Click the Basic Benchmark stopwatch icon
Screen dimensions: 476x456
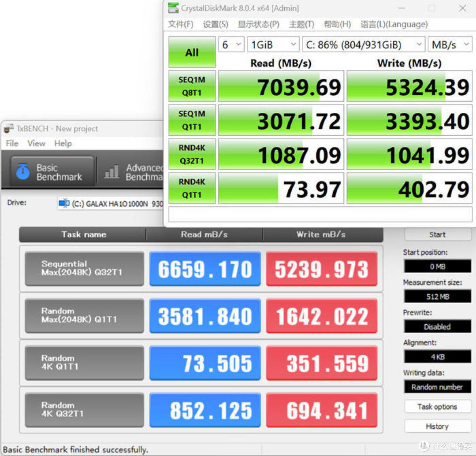[x=23, y=171]
